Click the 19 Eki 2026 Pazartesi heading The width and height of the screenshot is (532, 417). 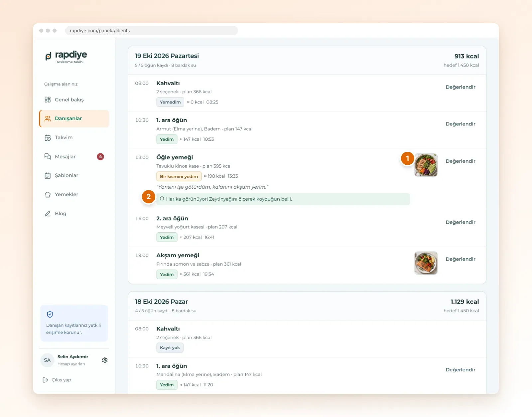point(167,56)
